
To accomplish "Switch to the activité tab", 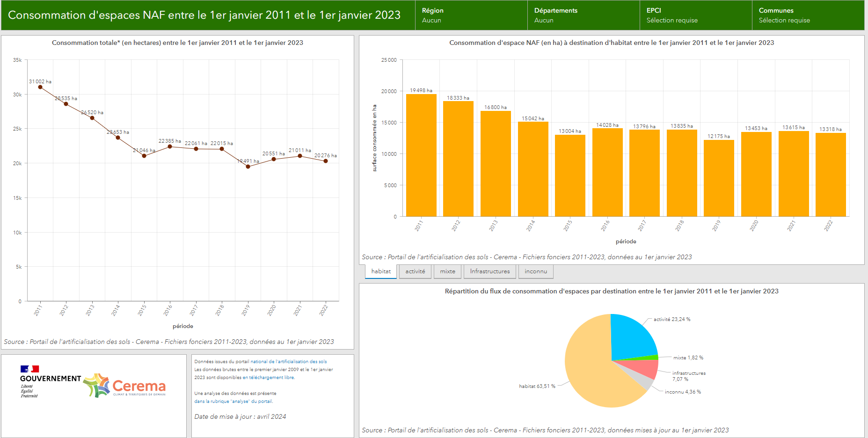I will 415,271.
